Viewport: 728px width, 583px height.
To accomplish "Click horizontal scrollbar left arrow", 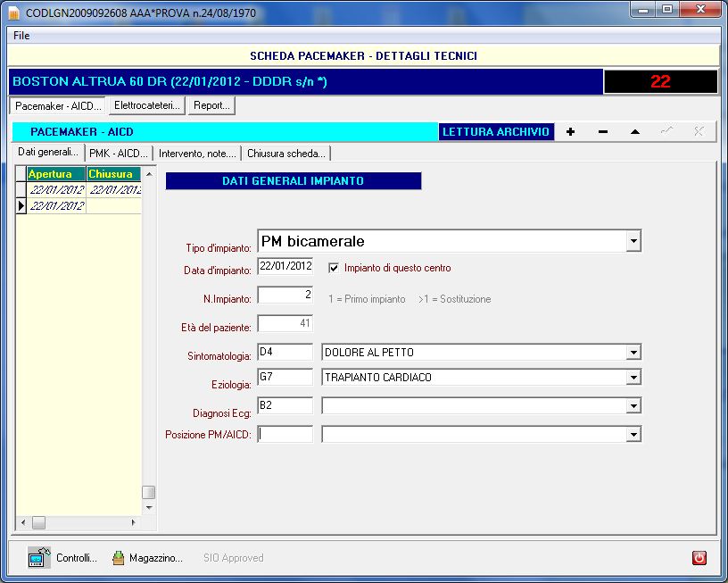I will [x=23, y=522].
